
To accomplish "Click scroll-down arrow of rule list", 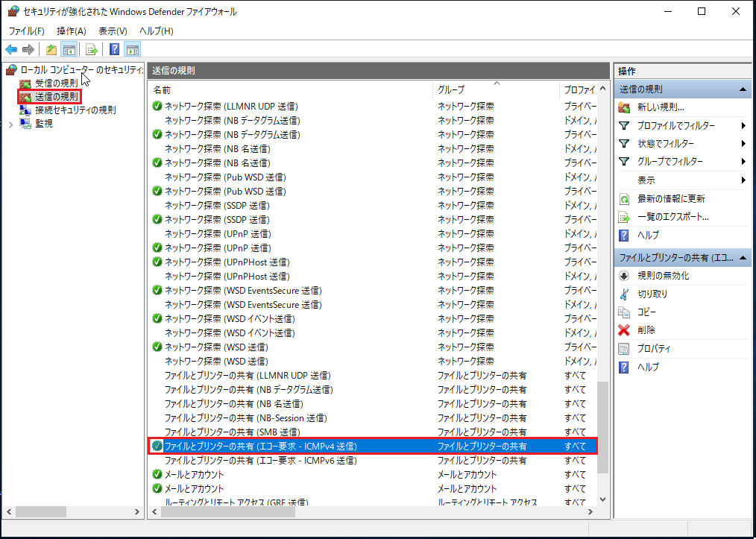I will 602,499.
